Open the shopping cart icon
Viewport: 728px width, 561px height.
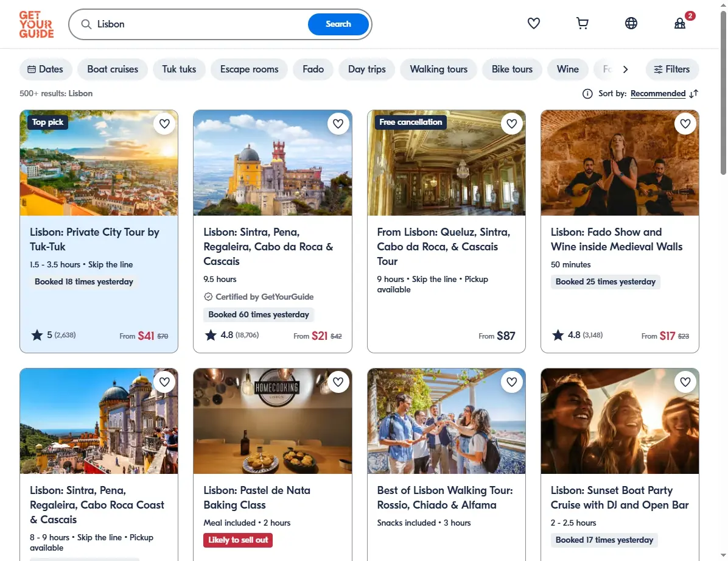(582, 23)
